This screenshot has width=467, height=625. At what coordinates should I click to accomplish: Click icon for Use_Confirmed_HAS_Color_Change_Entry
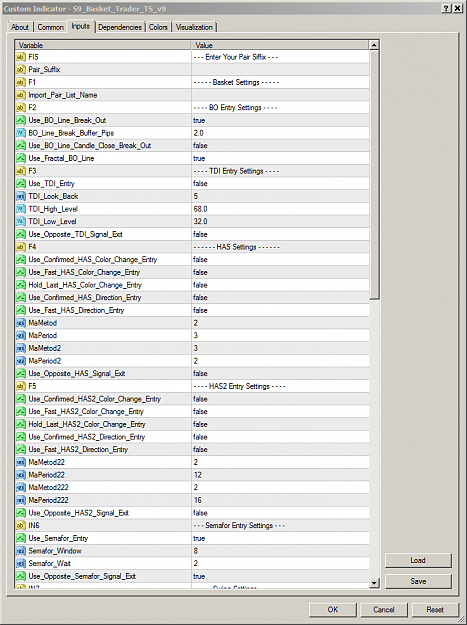pos(21,259)
